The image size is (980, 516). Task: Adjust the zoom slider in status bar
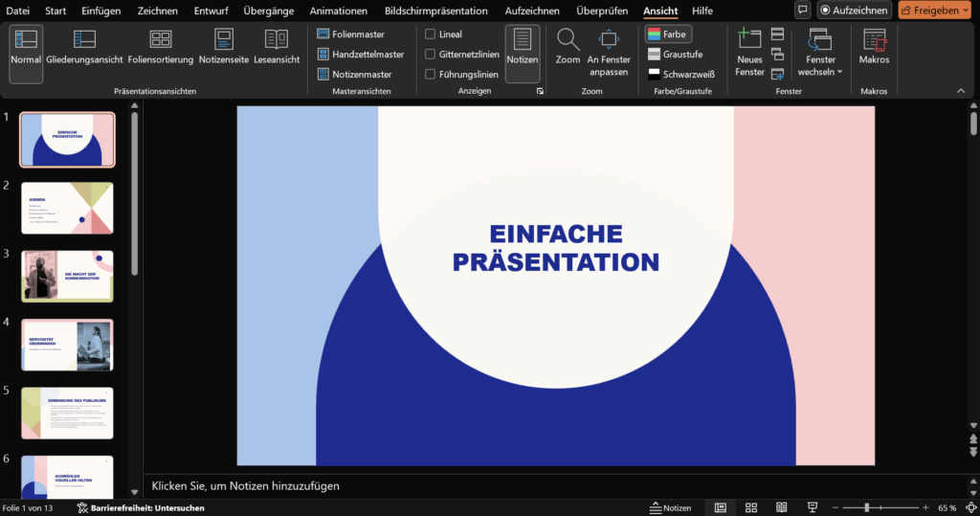tap(867, 507)
